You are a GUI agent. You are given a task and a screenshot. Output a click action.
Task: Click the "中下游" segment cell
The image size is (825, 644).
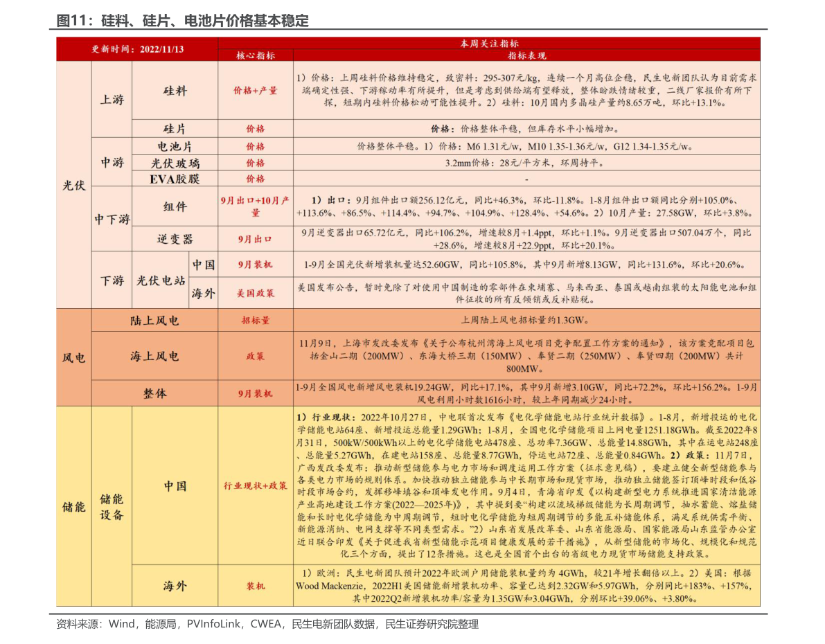tap(112, 219)
